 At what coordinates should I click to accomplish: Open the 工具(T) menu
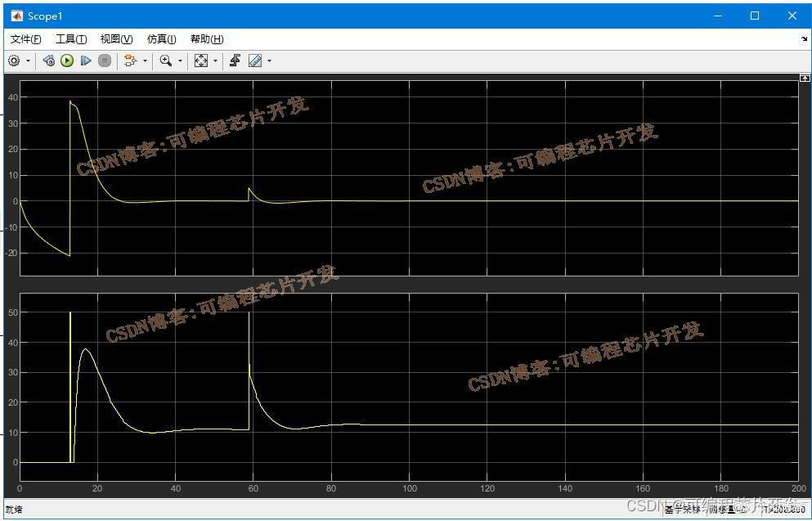pyautogui.click(x=71, y=39)
